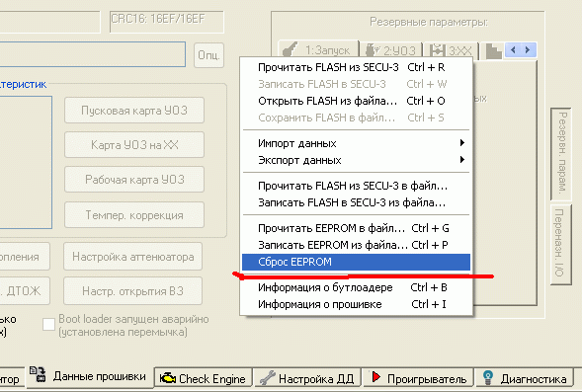Click the red play icon of Проигрыватель tab
This screenshot has height=392, width=582.
pyautogui.click(x=376, y=377)
